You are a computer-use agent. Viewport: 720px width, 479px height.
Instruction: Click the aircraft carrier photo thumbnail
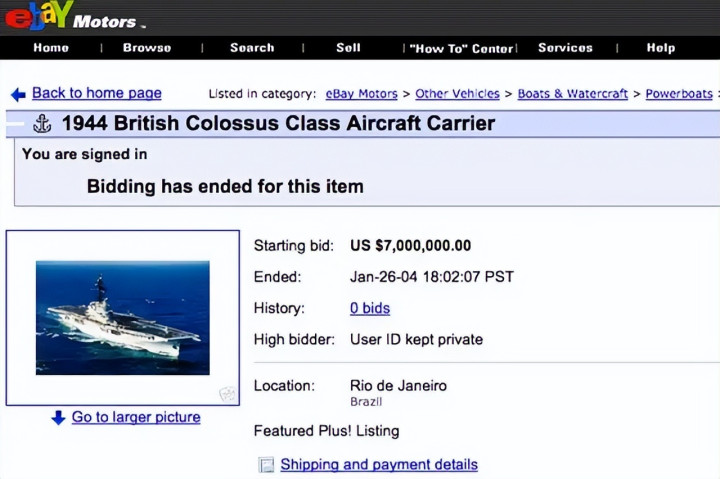click(122, 317)
